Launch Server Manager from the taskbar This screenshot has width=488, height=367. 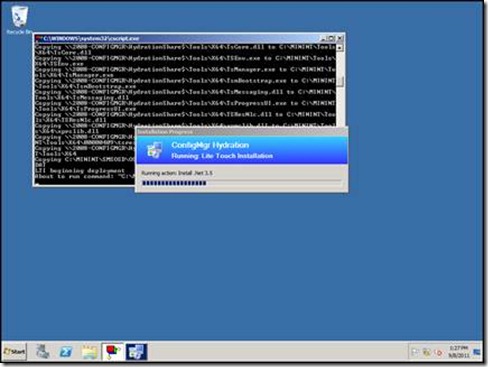click(x=43, y=352)
